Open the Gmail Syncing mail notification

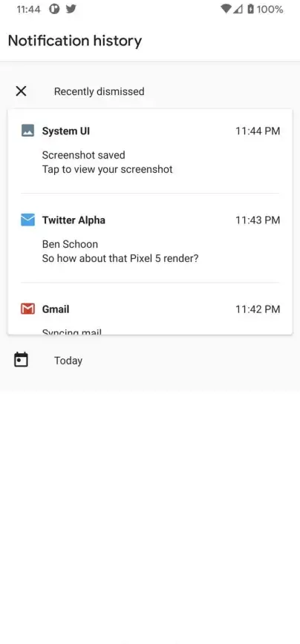(150, 309)
